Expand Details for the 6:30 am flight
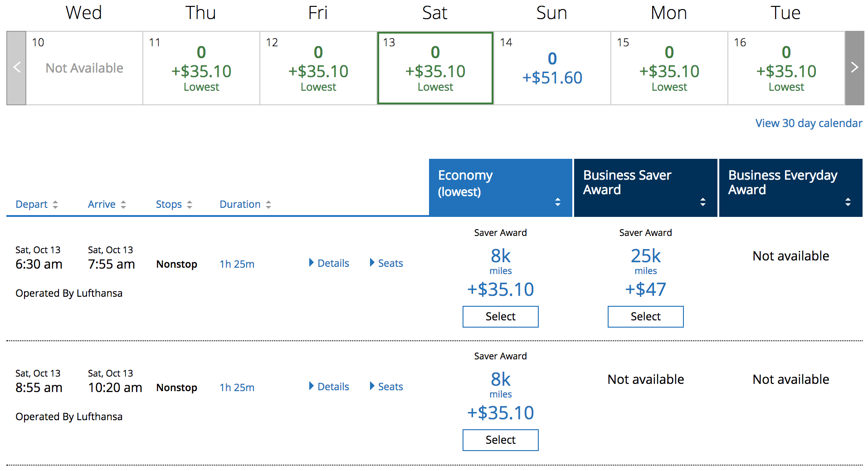868x471 pixels. 329,263
